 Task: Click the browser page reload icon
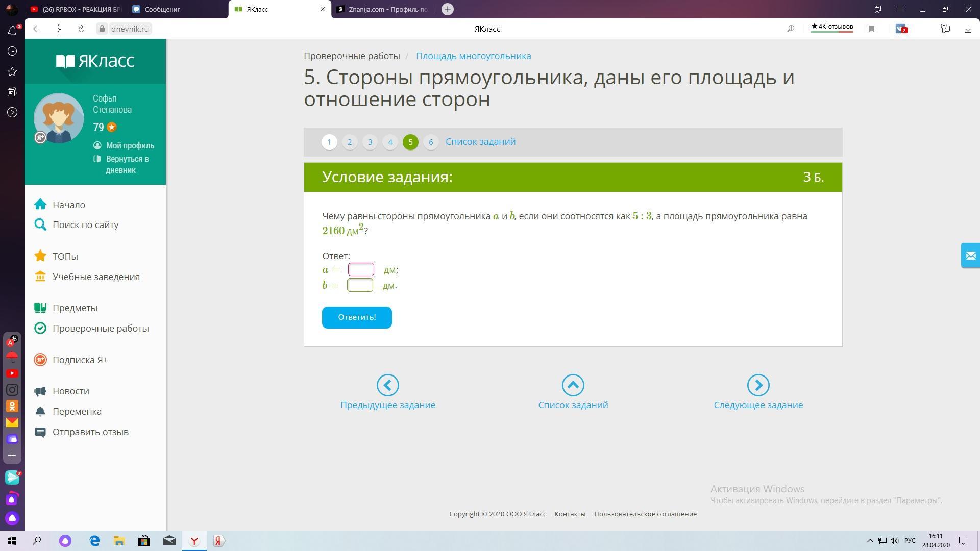tap(81, 29)
